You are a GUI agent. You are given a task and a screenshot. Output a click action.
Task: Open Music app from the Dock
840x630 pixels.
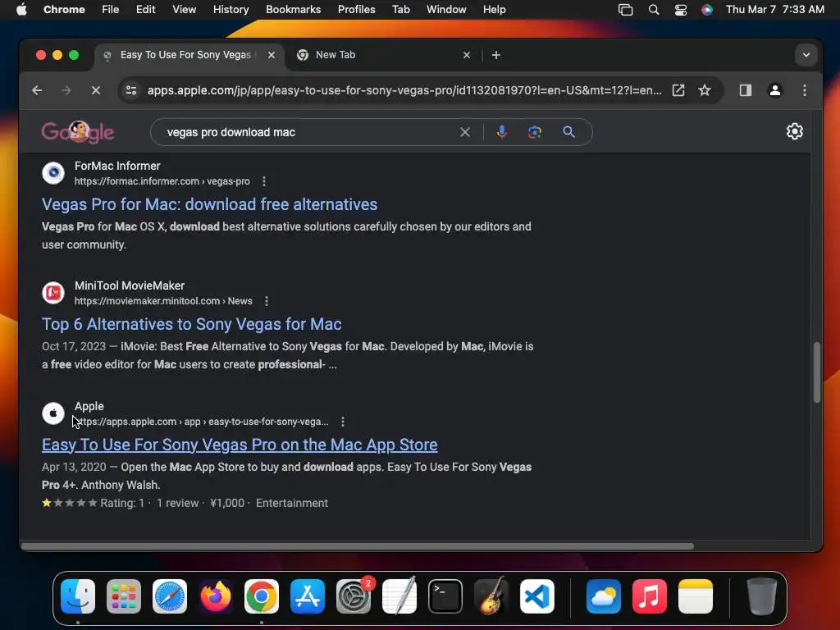tap(650, 596)
